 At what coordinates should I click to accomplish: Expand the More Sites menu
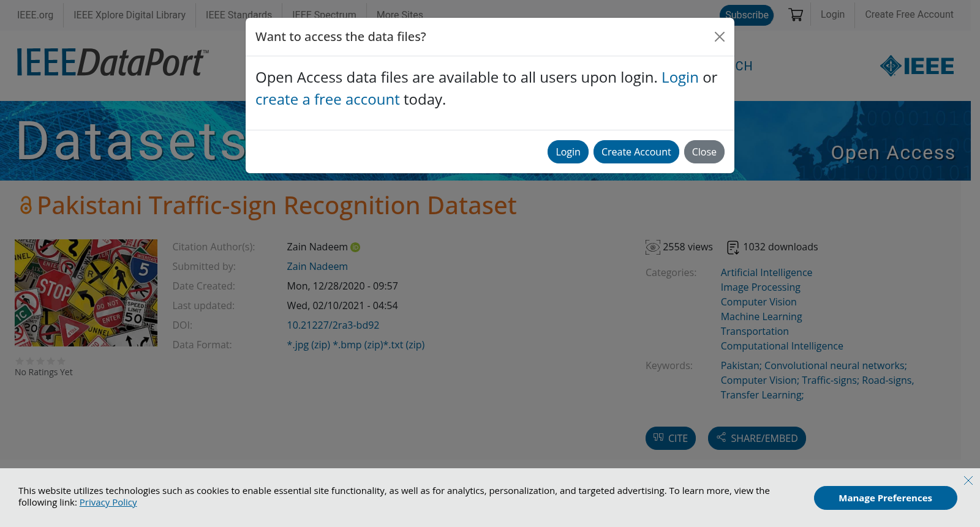400,15
